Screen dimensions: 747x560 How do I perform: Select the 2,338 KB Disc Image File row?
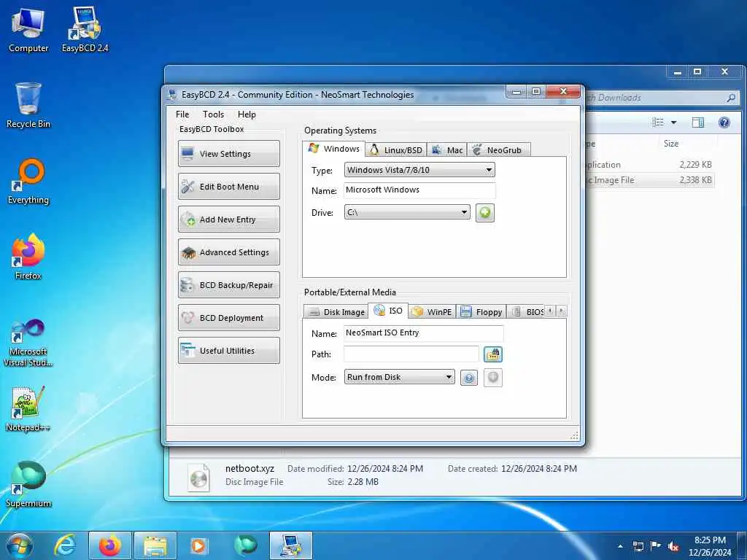pos(650,180)
